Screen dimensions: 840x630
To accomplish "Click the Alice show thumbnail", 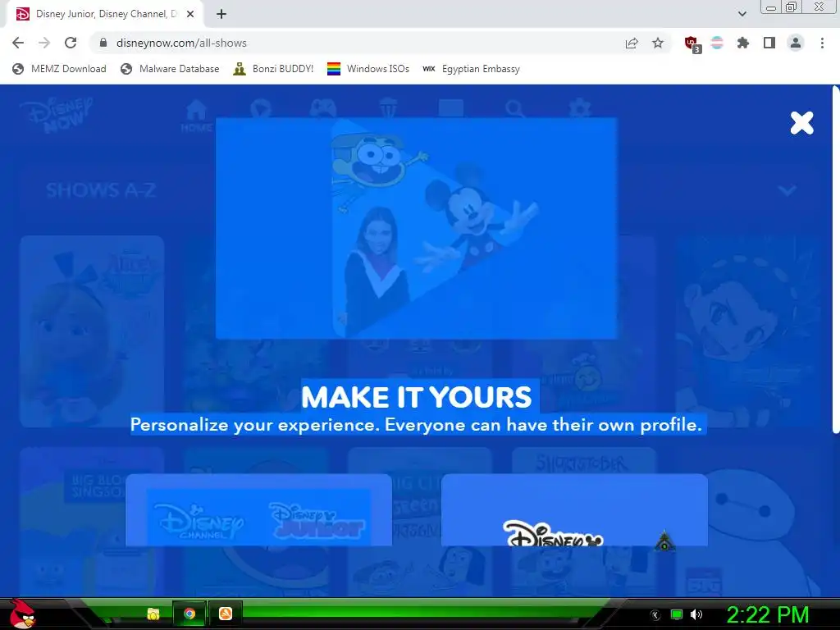I will click(x=92, y=331).
